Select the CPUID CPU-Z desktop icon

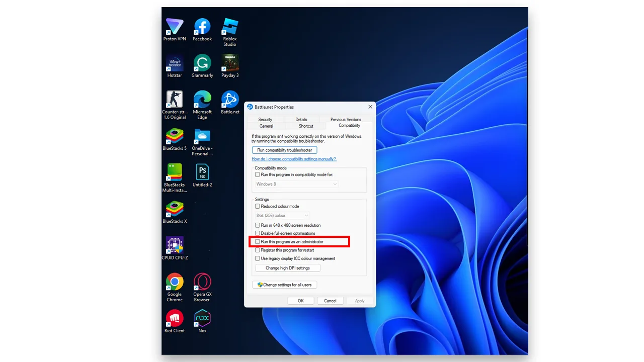click(x=175, y=248)
